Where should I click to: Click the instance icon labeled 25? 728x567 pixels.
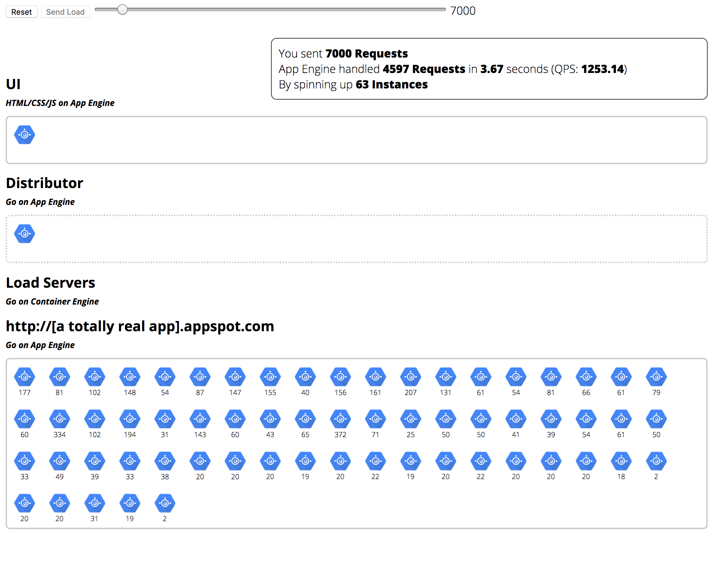(410, 419)
